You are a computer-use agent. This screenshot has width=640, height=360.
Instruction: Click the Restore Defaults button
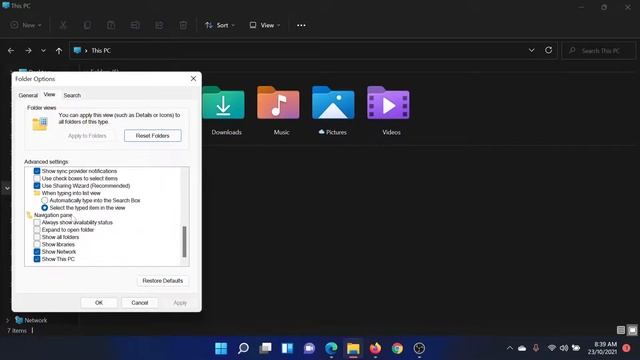pos(163,281)
